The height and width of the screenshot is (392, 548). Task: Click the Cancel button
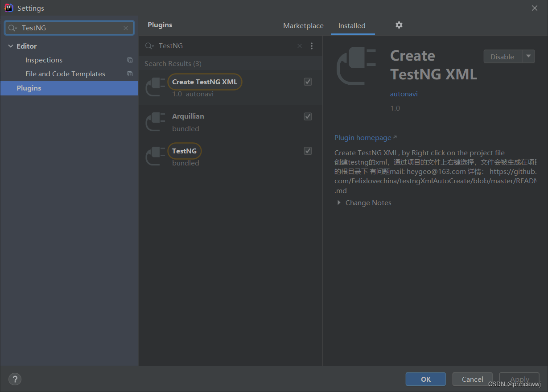coord(472,379)
